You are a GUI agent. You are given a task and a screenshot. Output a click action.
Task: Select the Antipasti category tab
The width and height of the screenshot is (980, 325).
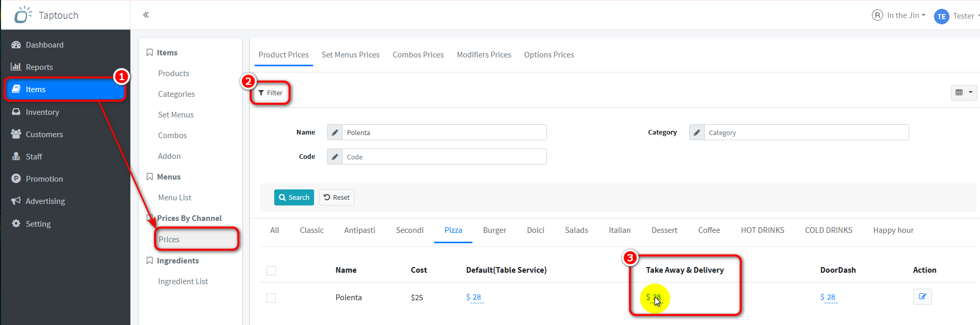pos(360,230)
